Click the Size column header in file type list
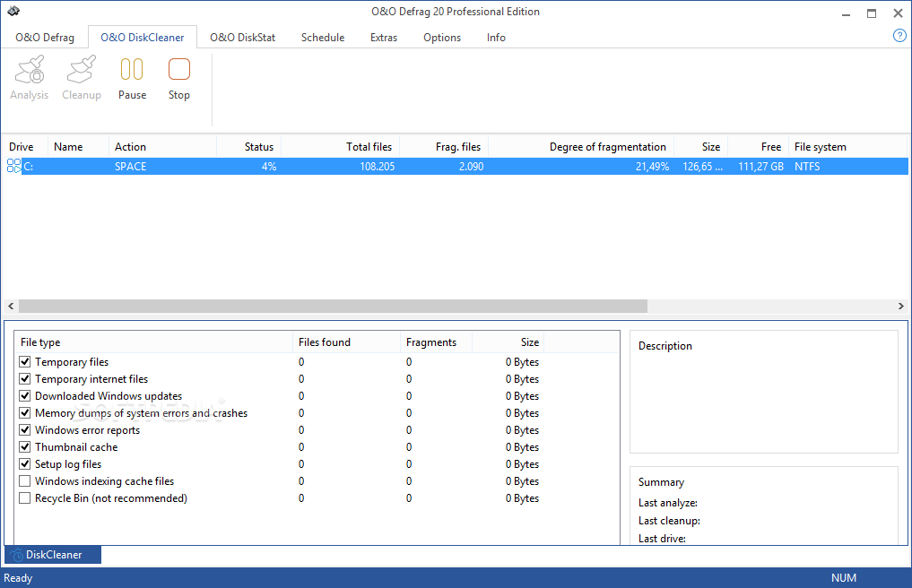 [508, 342]
